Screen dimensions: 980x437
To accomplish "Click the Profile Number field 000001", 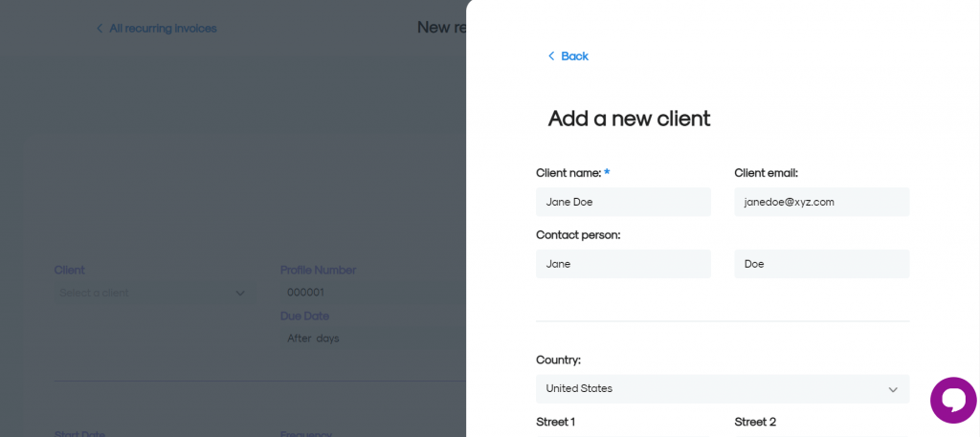I will point(372,293).
